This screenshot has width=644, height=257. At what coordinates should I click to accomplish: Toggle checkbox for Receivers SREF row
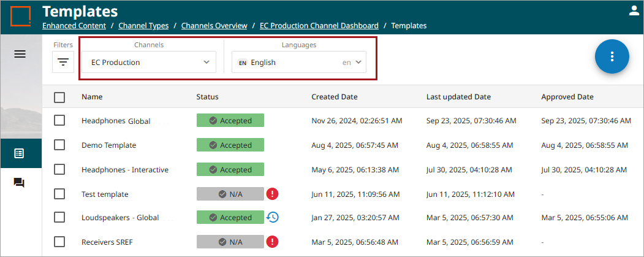59,242
